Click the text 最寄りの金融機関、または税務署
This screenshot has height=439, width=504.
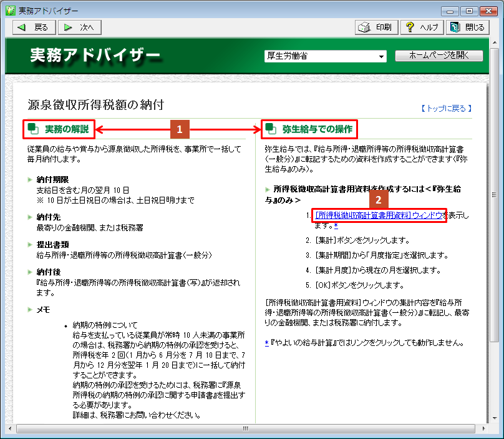[90, 228]
